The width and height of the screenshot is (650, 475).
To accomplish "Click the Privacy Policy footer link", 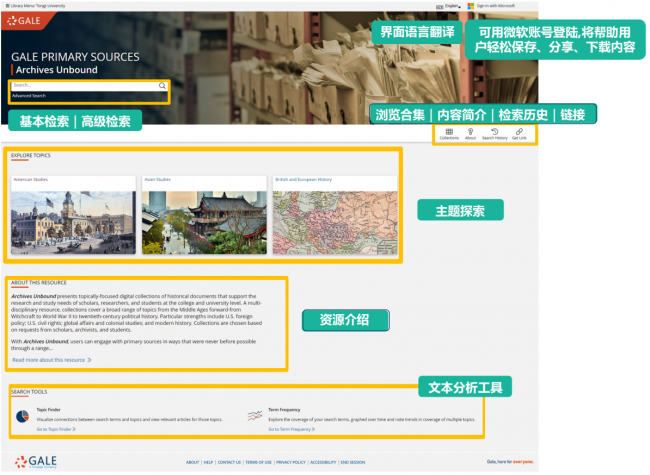I will 291,463.
